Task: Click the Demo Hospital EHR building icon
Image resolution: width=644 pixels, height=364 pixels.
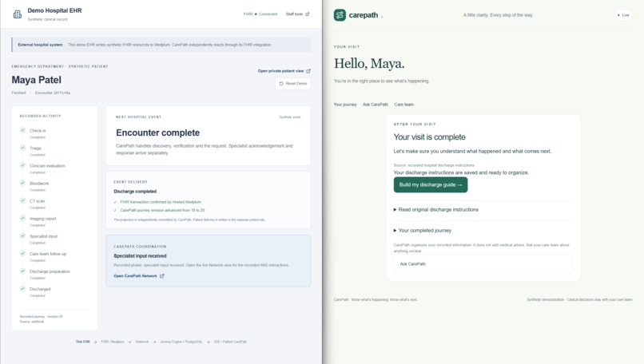Action: click(18, 14)
